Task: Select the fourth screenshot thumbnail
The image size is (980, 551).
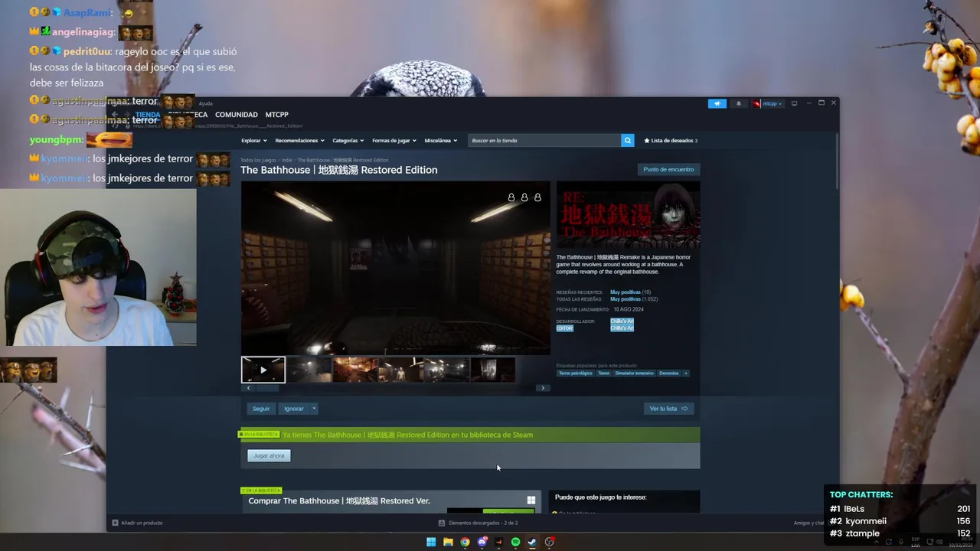Action: tap(401, 370)
